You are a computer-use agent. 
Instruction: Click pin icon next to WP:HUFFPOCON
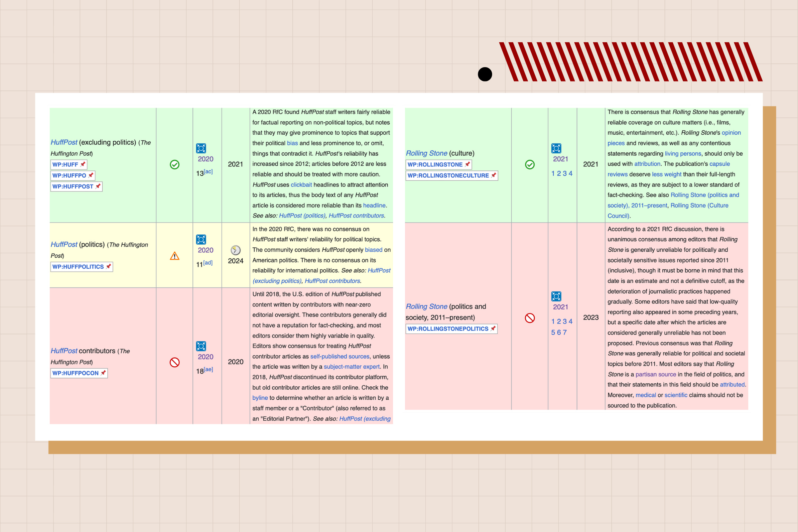(103, 373)
